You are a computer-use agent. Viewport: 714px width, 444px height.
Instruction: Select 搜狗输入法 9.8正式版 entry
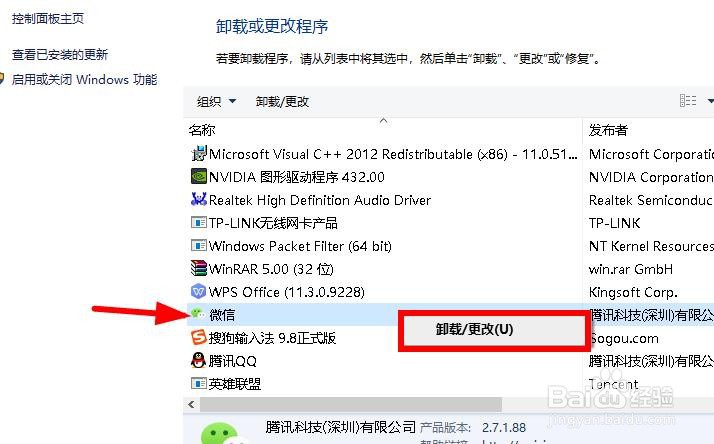coord(272,338)
